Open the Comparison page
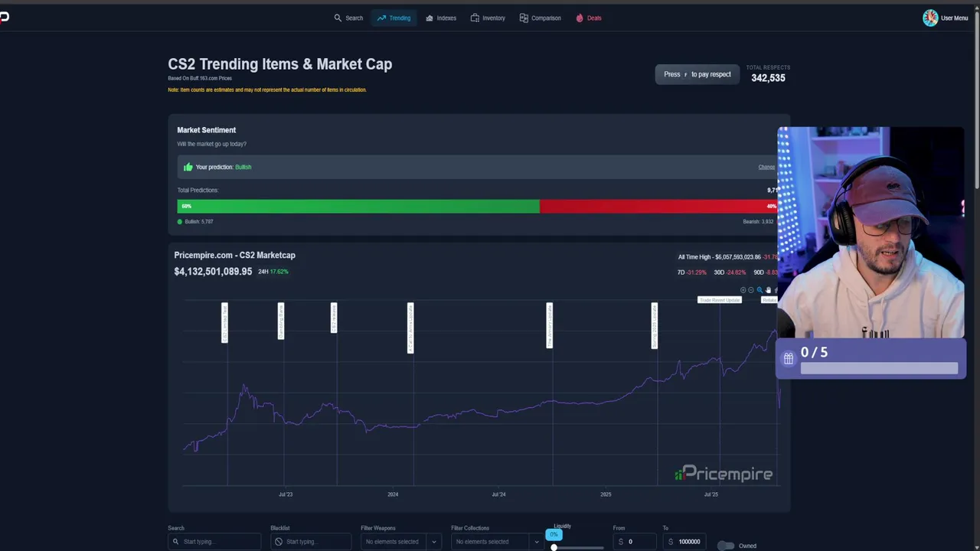Image resolution: width=980 pixels, height=551 pixels. click(540, 18)
